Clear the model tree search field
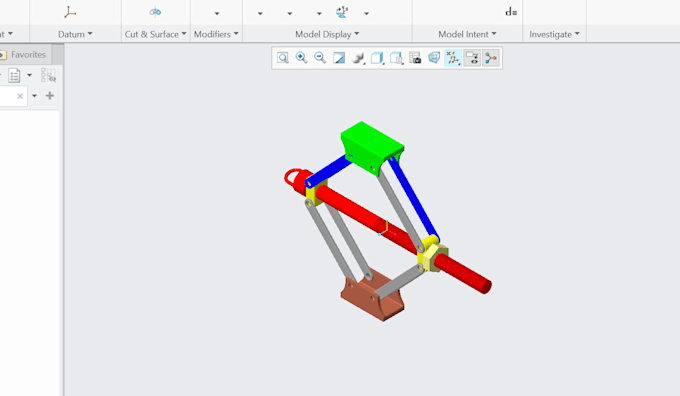Screen dimensions: 680x396 coord(20,96)
